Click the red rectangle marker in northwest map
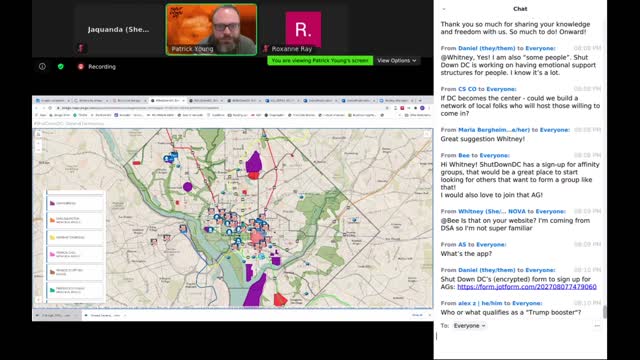Image resolution: width=640 pixels, height=360 pixels. (136, 163)
